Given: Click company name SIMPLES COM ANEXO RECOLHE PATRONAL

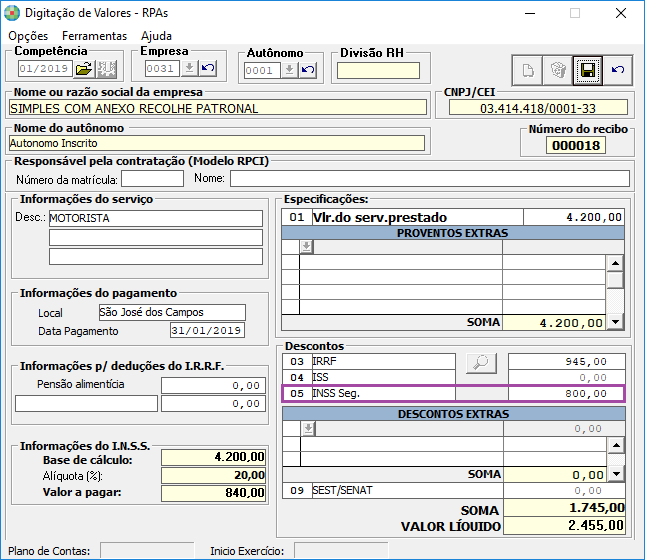Looking at the screenshot, I should [x=218, y=108].
